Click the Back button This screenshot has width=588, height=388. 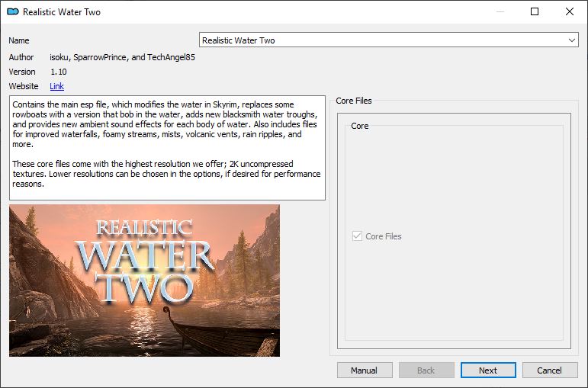pyautogui.click(x=426, y=370)
